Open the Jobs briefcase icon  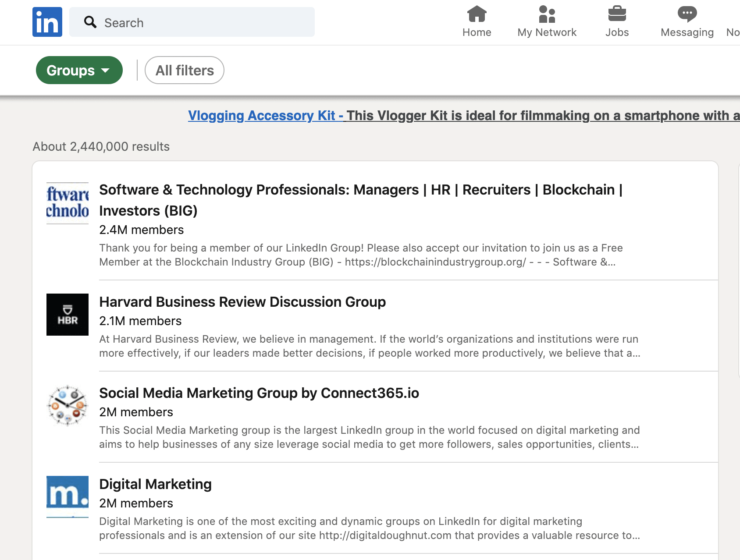pyautogui.click(x=617, y=14)
